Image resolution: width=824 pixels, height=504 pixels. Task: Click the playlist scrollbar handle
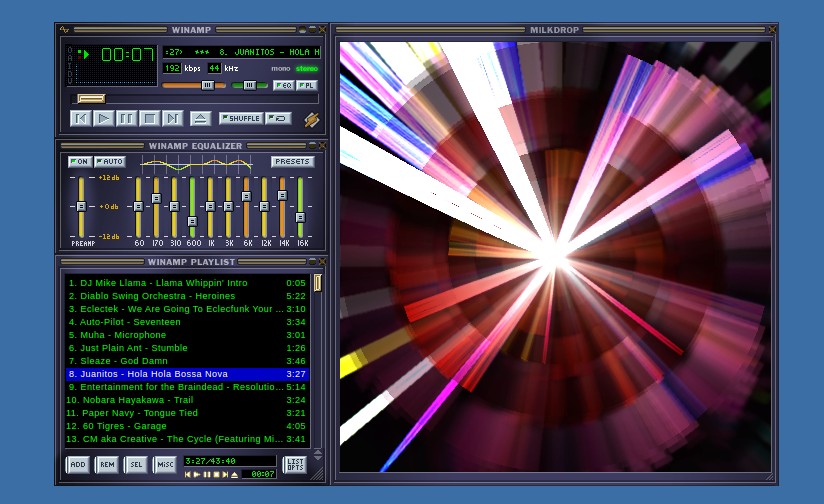317,283
